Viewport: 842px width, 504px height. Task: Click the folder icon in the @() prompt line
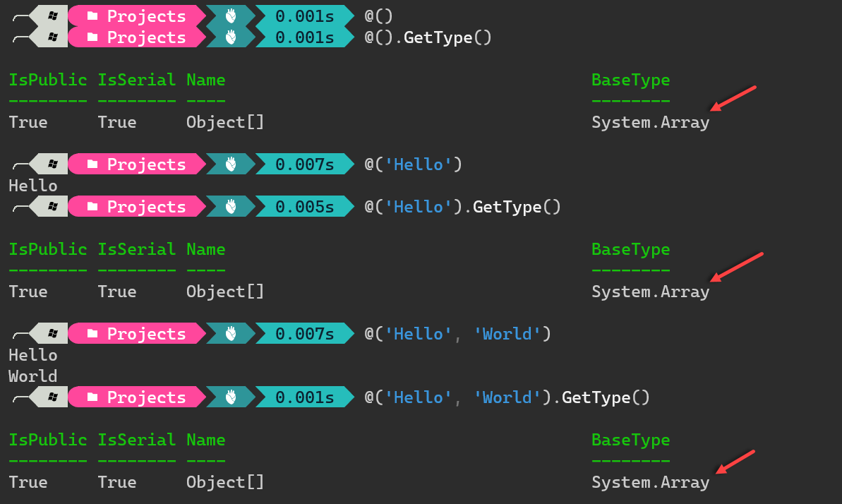pos(92,16)
